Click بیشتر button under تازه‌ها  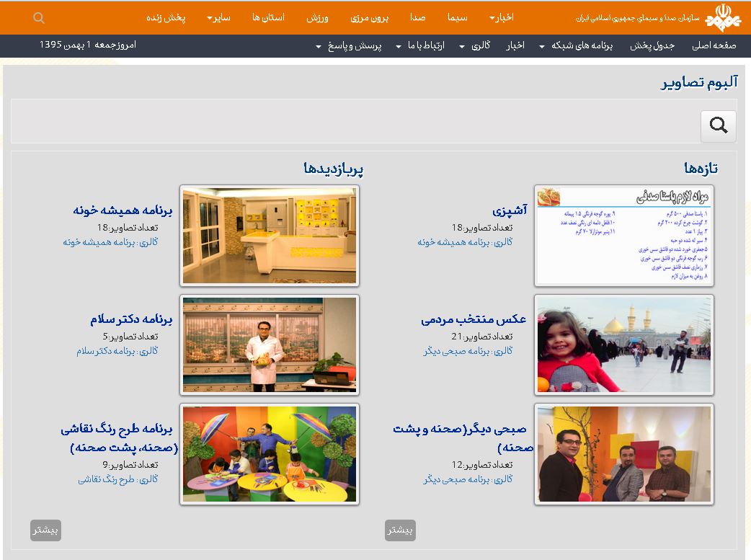pyautogui.click(x=400, y=530)
